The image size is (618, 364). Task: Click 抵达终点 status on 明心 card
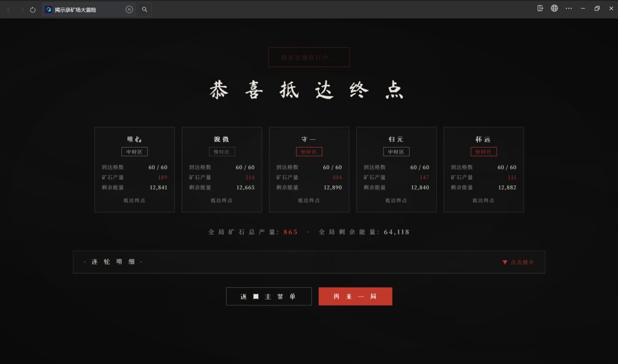[x=134, y=200]
